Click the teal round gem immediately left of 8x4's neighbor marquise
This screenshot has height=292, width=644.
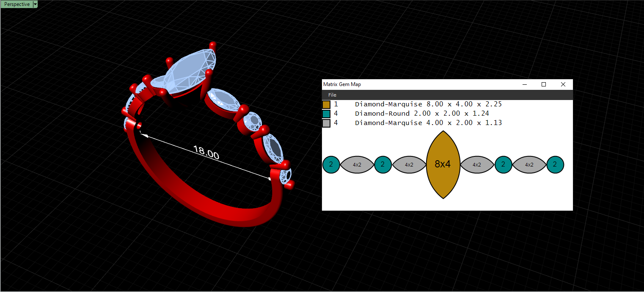(x=383, y=164)
